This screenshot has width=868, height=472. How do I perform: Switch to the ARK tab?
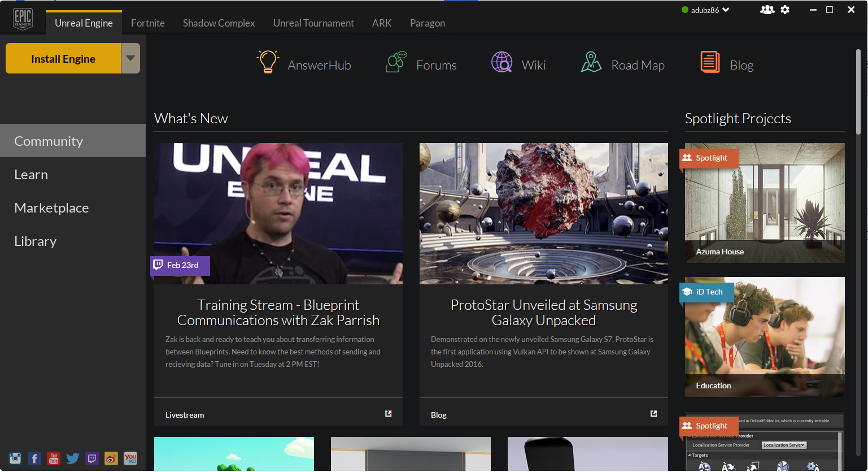tap(382, 23)
